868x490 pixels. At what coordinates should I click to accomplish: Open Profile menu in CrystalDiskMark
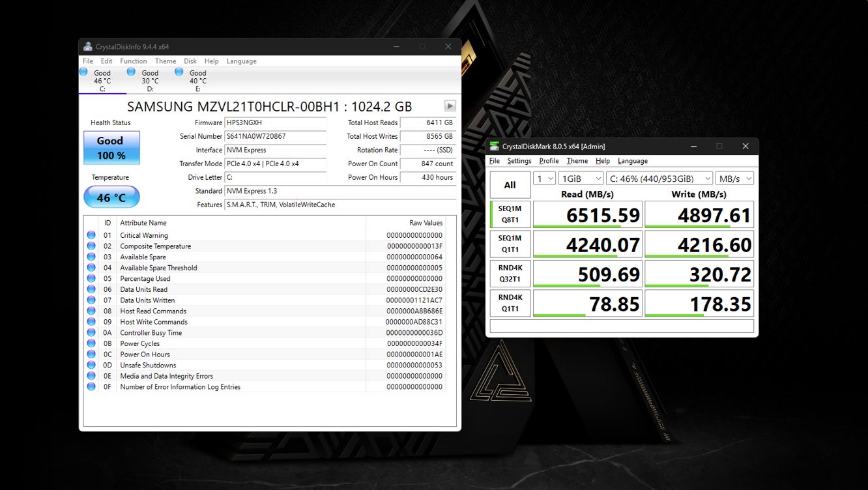pos(549,161)
